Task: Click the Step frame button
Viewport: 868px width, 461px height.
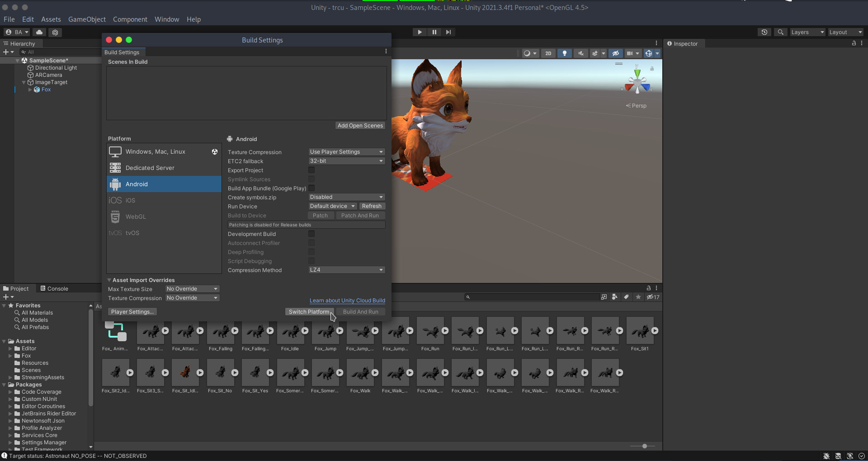Action: coord(448,32)
